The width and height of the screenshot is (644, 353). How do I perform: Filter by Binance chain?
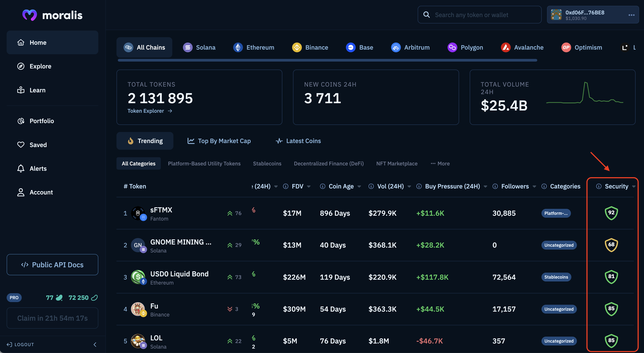tap(310, 47)
